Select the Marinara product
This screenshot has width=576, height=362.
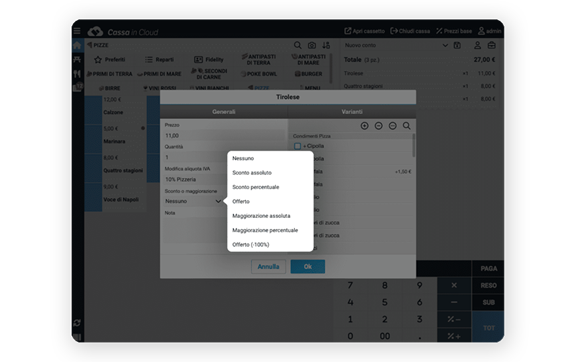pos(115,139)
